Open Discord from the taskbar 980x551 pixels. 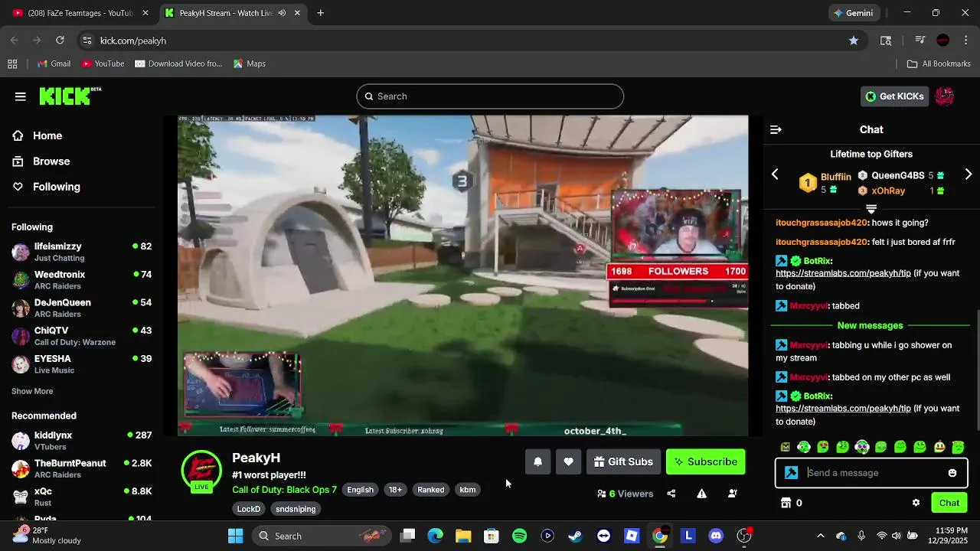coord(716,536)
